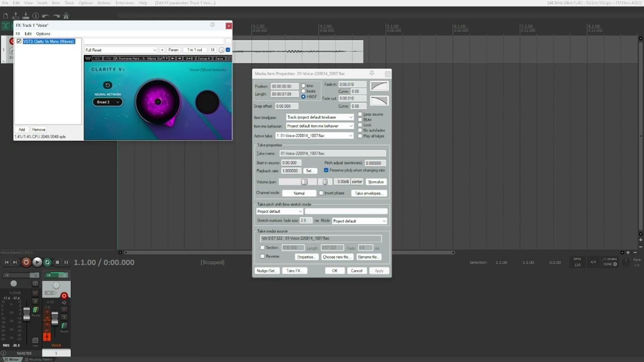Click the Master channel volume fader

click(26, 314)
